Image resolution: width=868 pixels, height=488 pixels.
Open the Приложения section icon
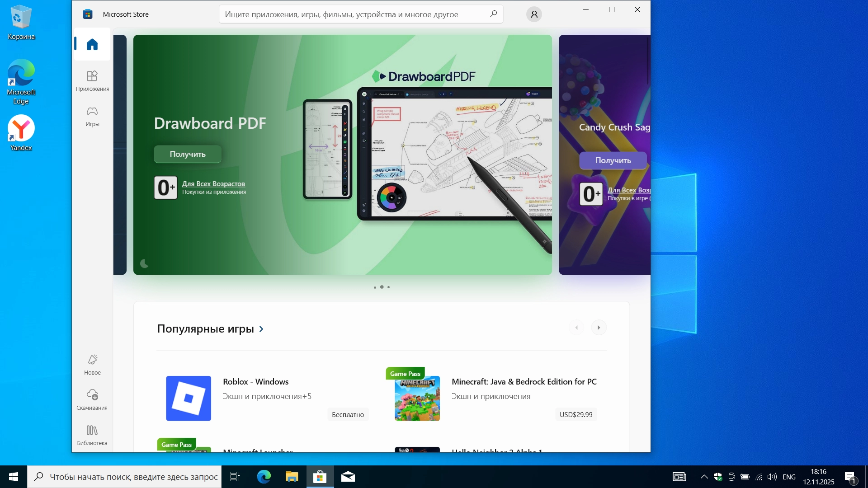(92, 76)
